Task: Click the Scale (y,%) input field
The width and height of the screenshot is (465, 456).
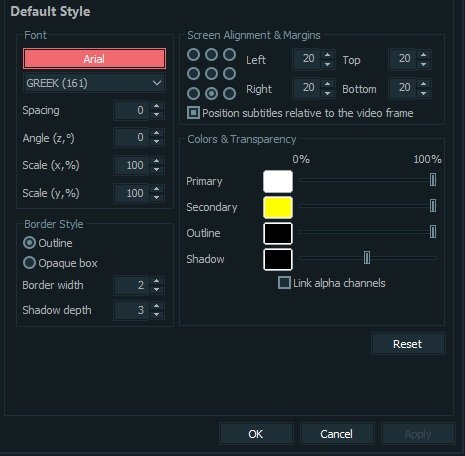Action: point(131,193)
